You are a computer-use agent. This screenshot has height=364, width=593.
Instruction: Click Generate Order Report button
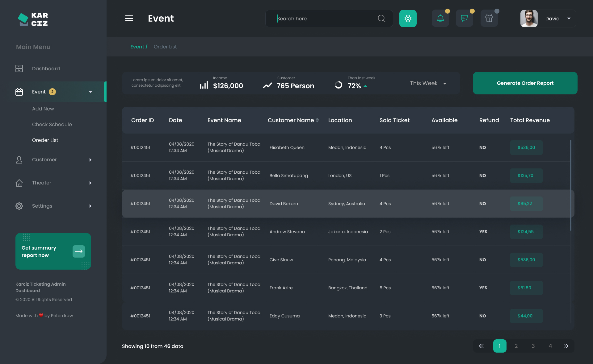(x=525, y=83)
